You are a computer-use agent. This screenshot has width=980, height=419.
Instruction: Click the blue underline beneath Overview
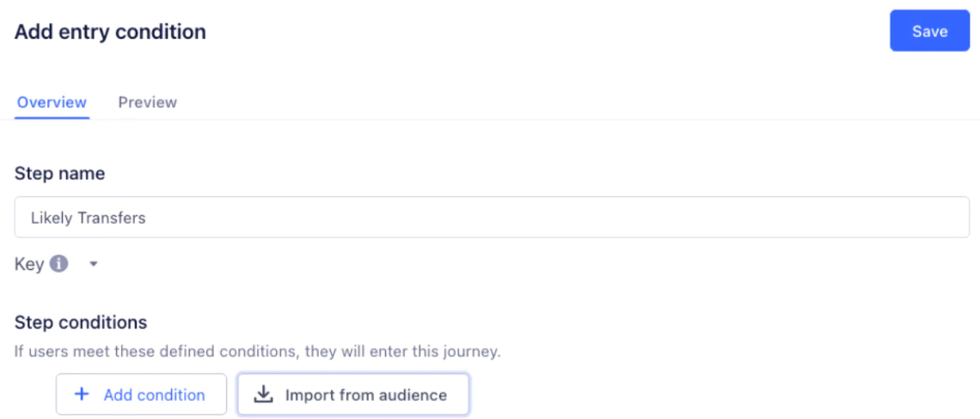point(52,118)
